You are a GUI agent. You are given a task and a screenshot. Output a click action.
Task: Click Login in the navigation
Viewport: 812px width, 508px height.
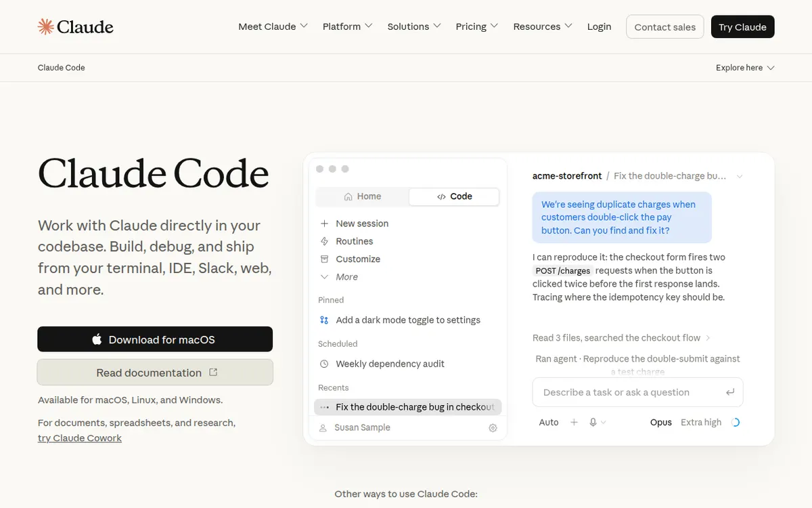tap(599, 26)
